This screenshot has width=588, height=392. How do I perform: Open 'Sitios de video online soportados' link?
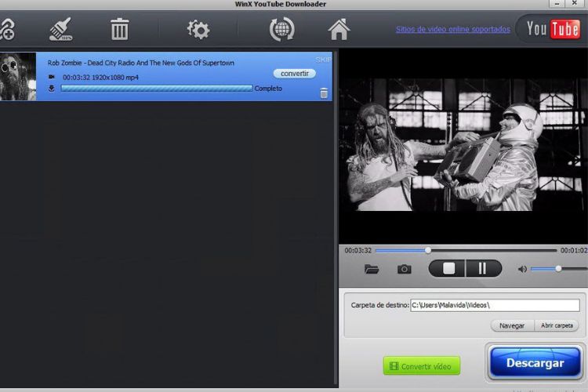[x=453, y=29]
